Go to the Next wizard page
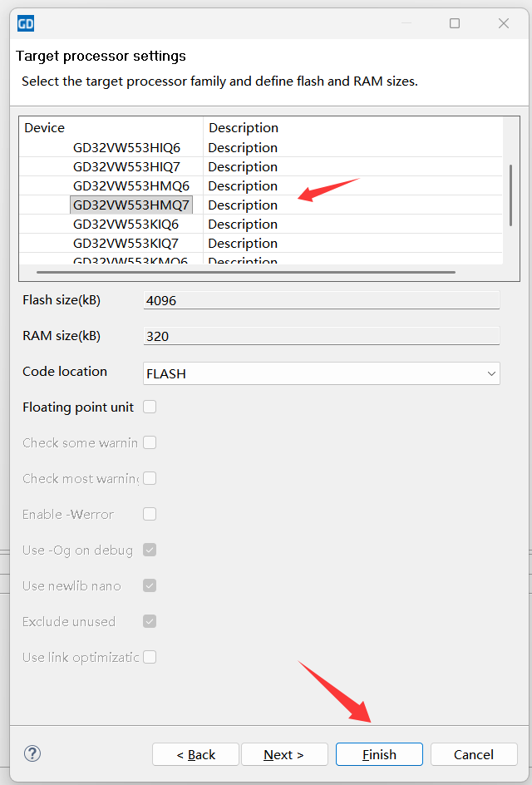The width and height of the screenshot is (532, 785). [283, 754]
